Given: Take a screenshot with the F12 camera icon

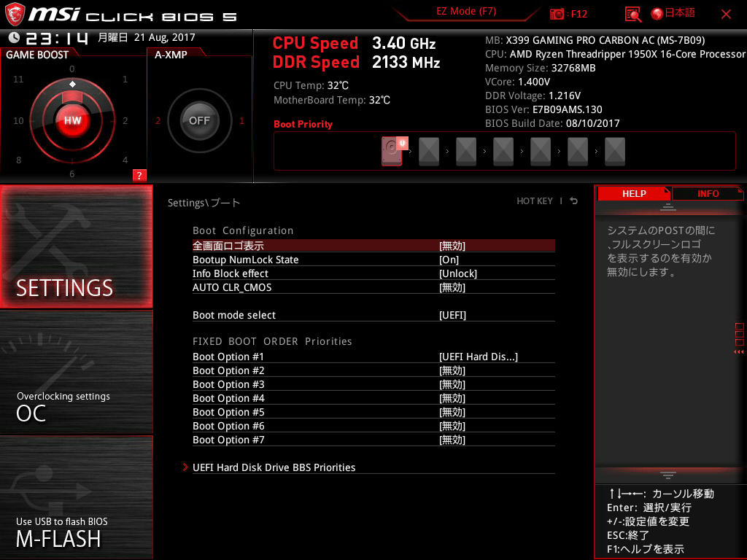Looking at the screenshot, I should coord(557,14).
